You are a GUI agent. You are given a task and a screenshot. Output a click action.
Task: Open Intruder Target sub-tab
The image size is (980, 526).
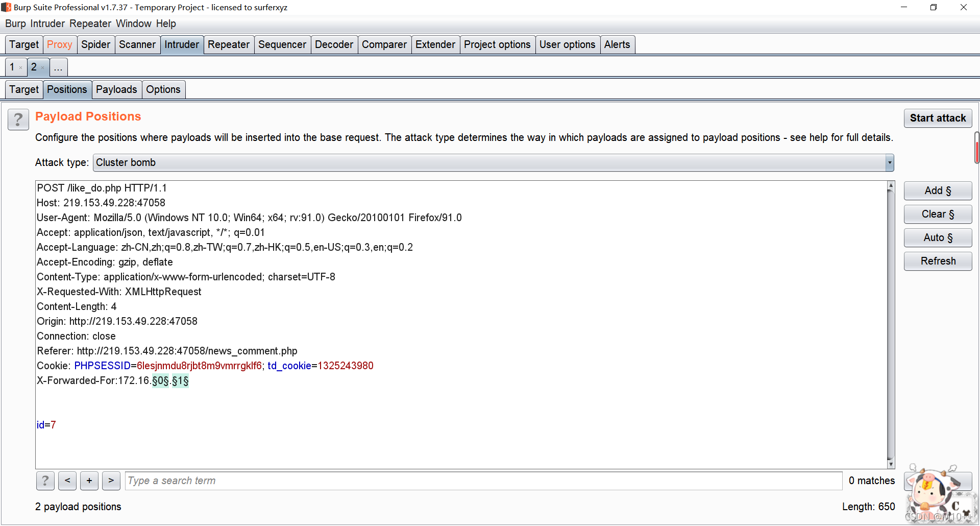(24, 89)
